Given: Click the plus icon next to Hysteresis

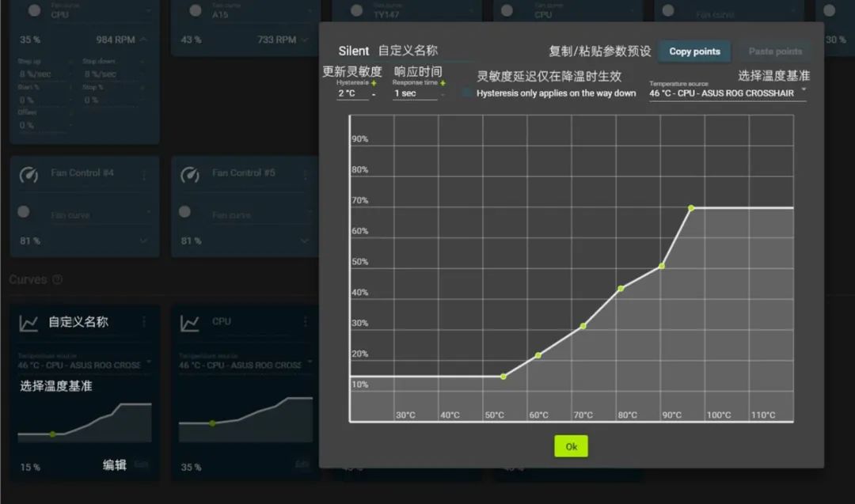Looking at the screenshot, I should (x=374, y=83).
